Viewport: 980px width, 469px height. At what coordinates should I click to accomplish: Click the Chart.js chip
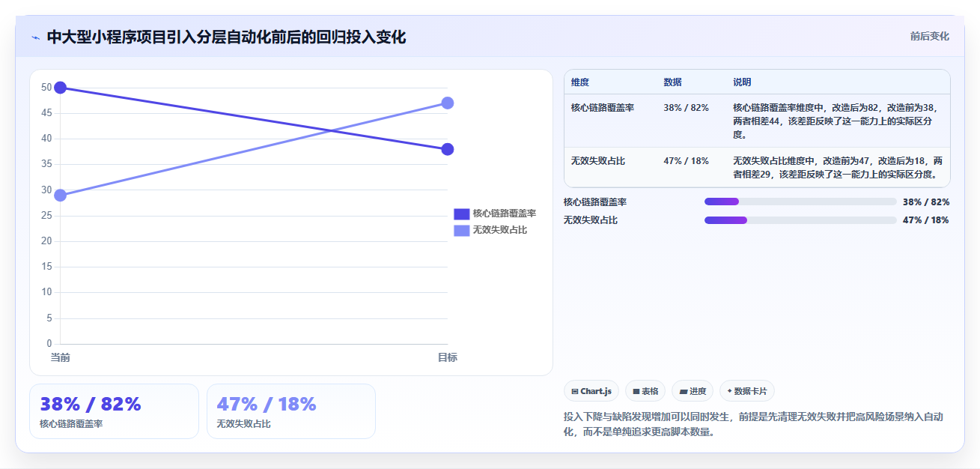pos(591,391)
